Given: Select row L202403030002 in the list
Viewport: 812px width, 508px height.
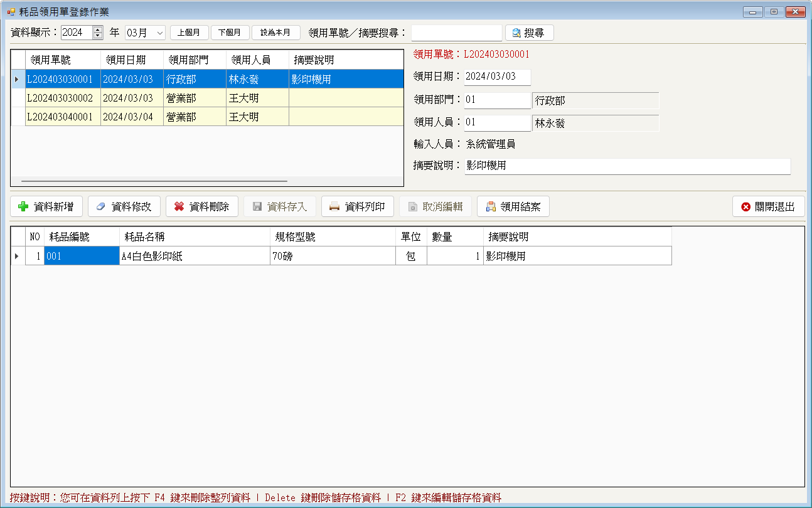Looking at the screenshot, I should 207,98.
